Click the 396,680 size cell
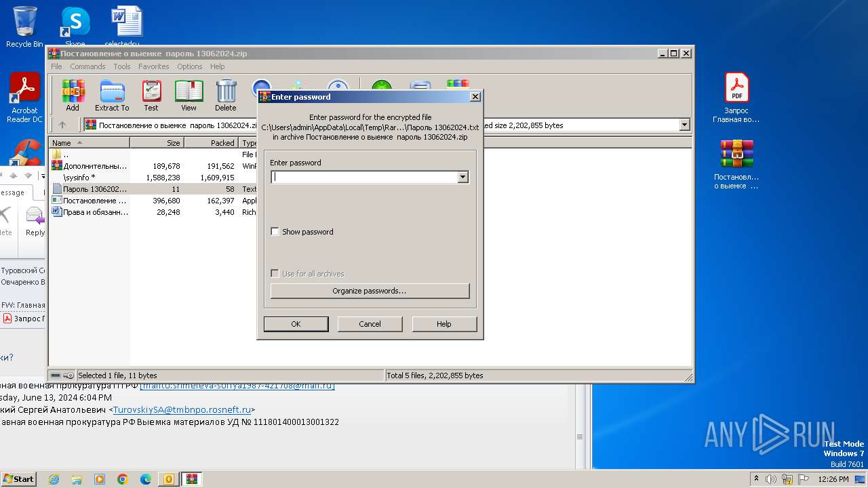 pos(166,201)
